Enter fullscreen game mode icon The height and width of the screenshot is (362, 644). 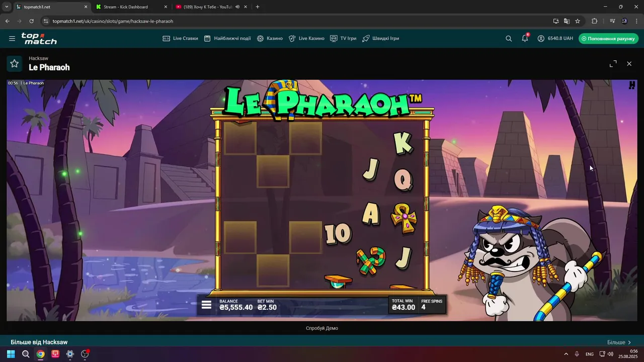(x=613, y=64)
